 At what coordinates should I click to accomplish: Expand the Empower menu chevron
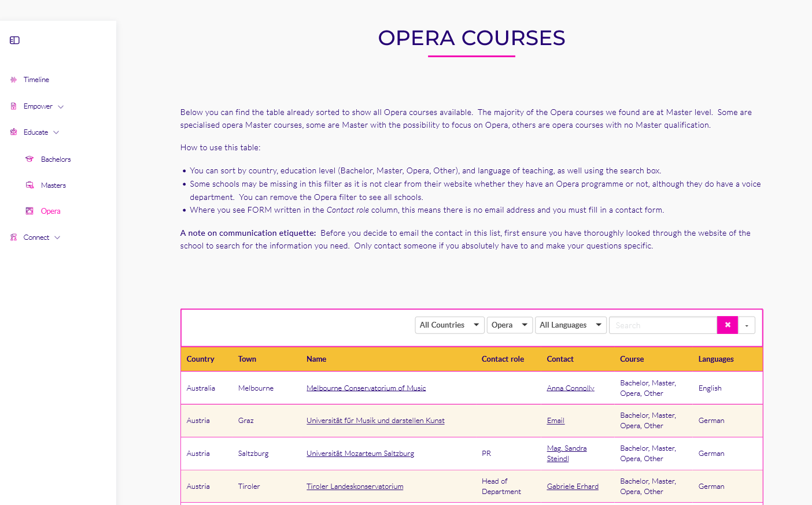[61, 107]
